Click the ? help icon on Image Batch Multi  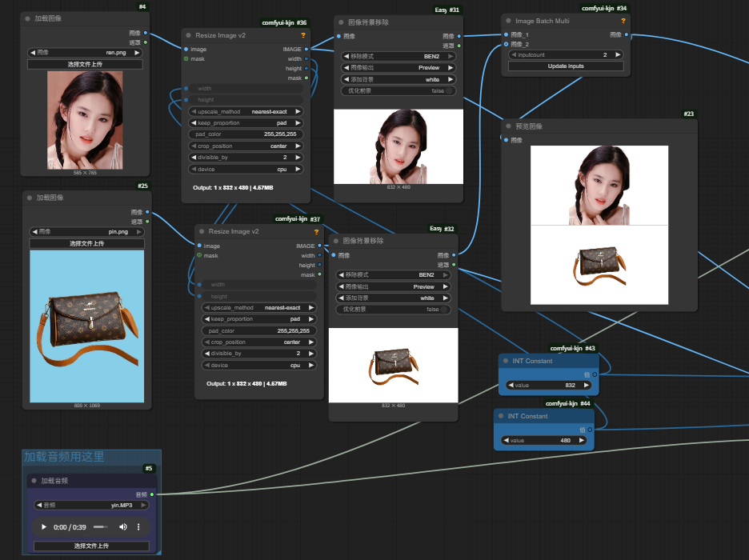[623, 21]
